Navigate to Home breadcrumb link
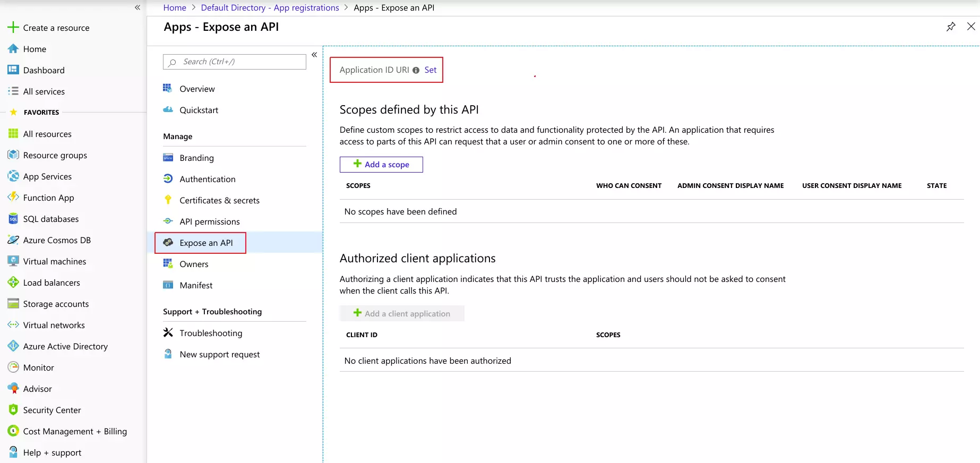The image size is (980, 463). (175, 7)
